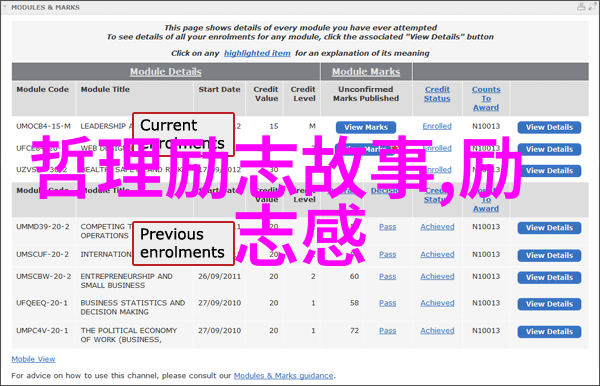This screenshot has height=386, width=600.
Task: Select module code UFQEEQ-20-1
Action: (42, 303)
